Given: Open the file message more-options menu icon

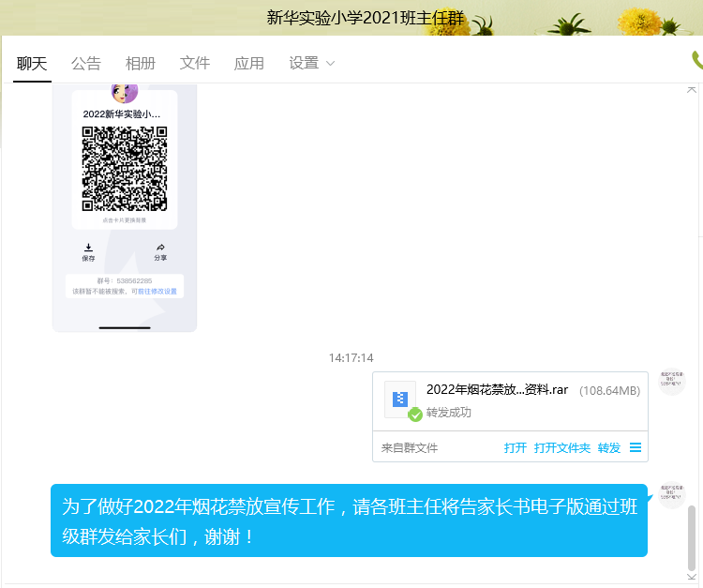Looking at the screenshot, I should [x=636, y=447].
